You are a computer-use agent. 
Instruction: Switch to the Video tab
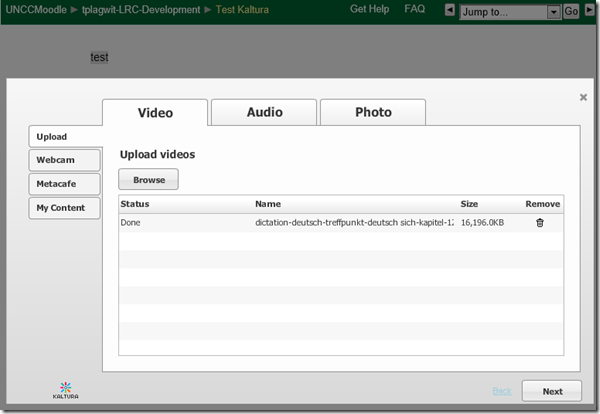tap(155, 113)
